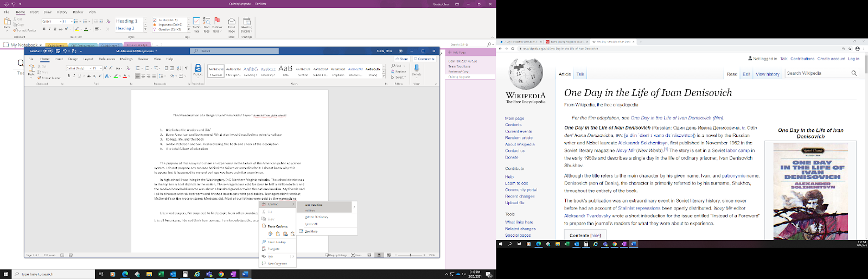The height and width of the screenshot is (279, 868).
Task: Click Word's Align Left icon
Action: click(138, 76)
